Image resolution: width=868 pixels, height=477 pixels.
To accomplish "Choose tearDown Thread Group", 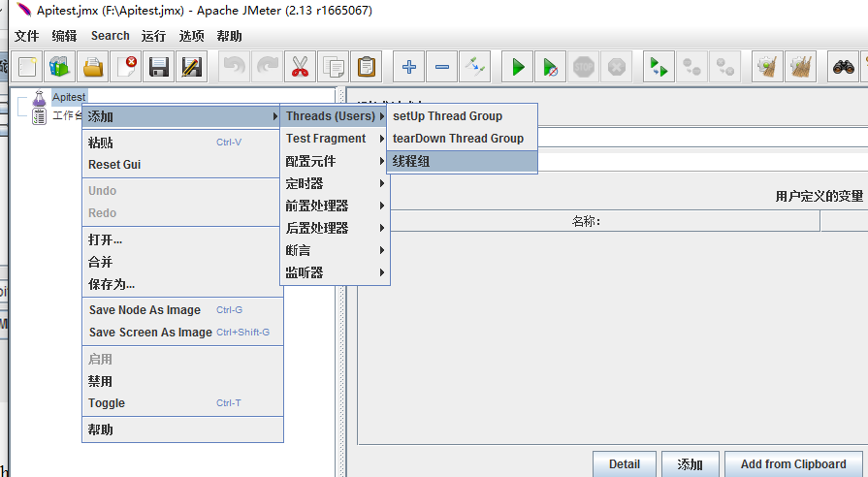I will [462, 139].
